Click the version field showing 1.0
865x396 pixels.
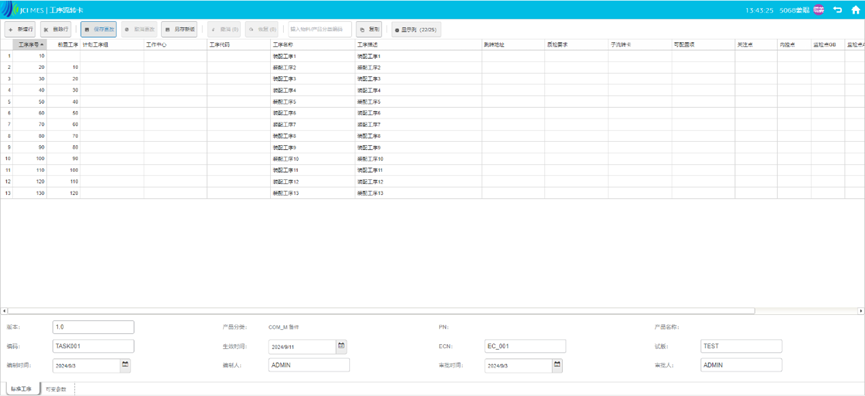(x=93, y=327)
